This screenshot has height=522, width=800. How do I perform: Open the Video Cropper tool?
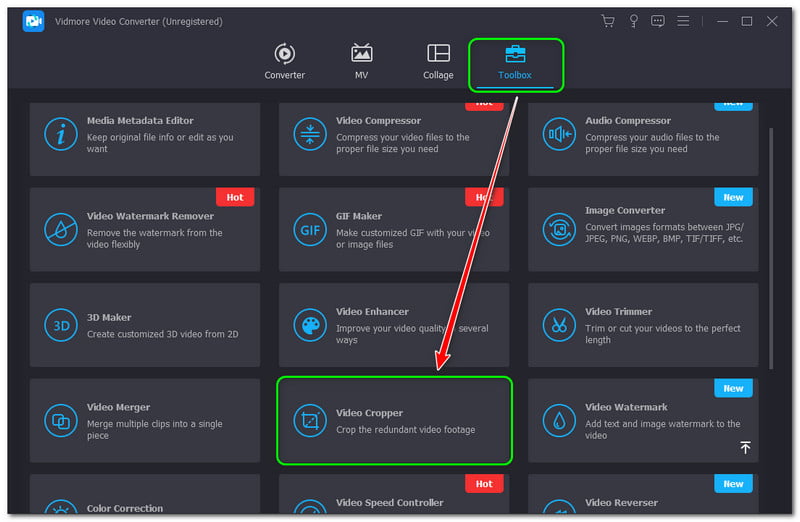click(394, 421)
